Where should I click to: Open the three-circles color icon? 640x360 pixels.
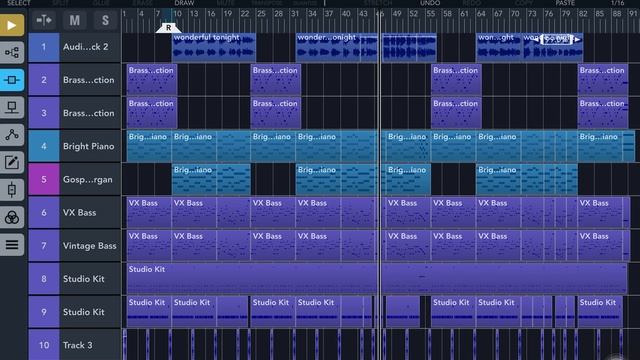(12, 217)
